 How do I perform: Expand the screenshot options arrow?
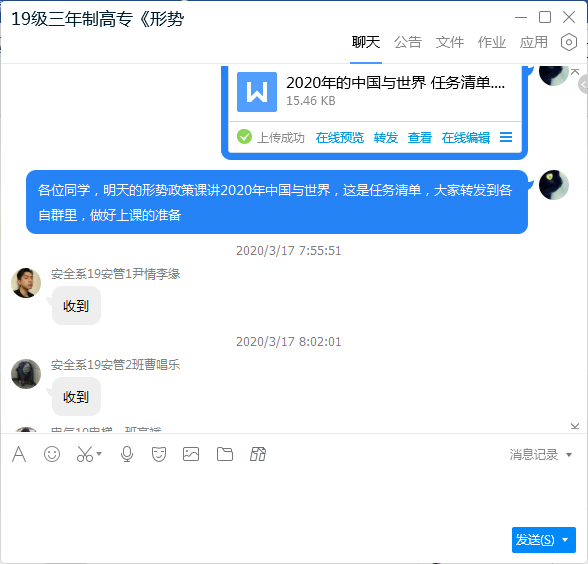pos(99,454)
